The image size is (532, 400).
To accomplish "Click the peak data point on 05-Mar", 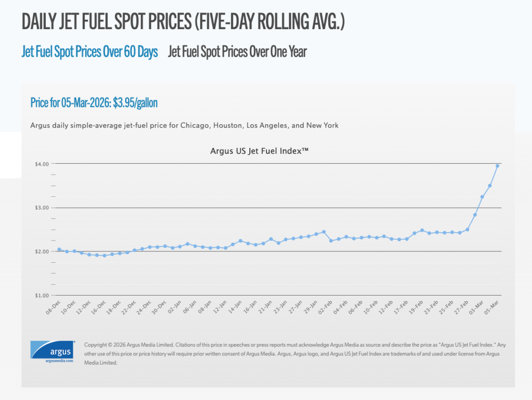I will (x=497, y=165).
